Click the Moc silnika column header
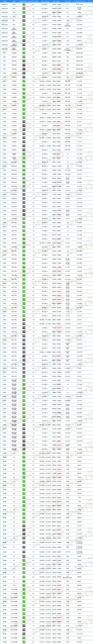 (x=56, y=1)
